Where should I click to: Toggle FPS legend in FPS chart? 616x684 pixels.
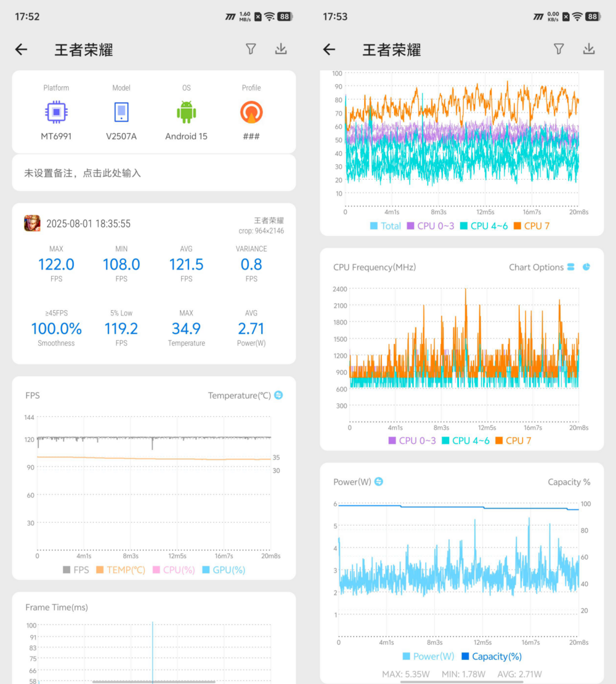point(76,569)
